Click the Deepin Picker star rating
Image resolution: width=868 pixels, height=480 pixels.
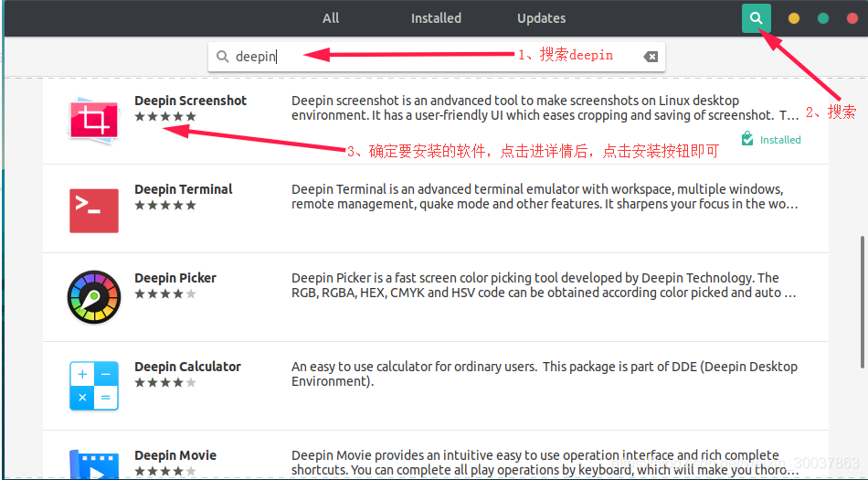coord(165,293)
